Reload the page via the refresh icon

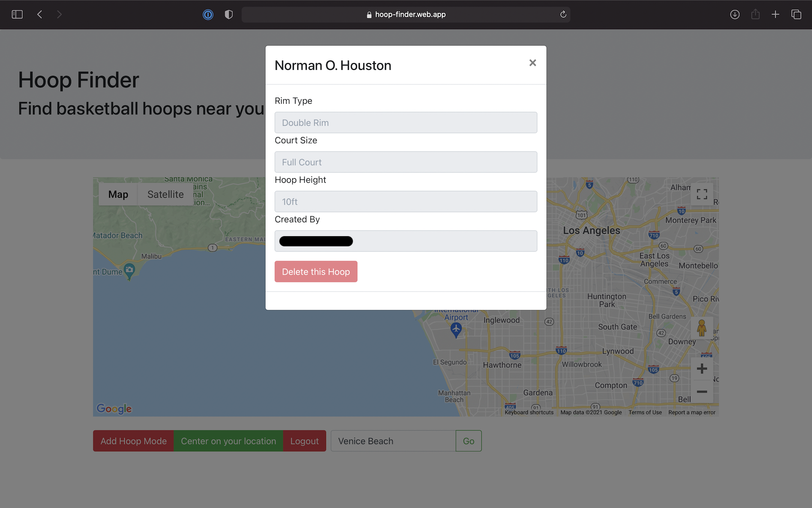(x=563, y=14)
